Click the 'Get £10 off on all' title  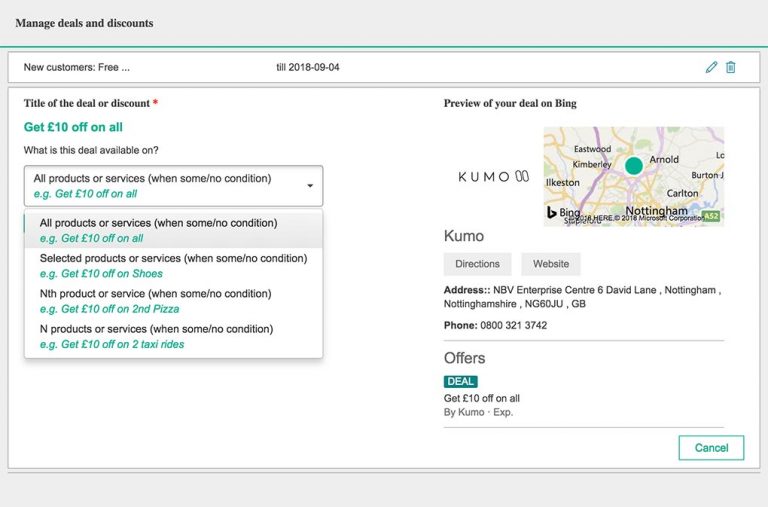pos(73,127)
